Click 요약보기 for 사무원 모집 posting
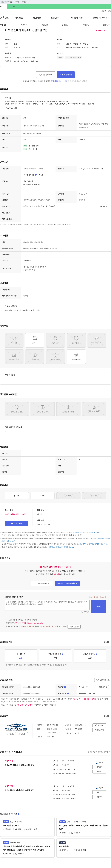 tap(99, 792)
